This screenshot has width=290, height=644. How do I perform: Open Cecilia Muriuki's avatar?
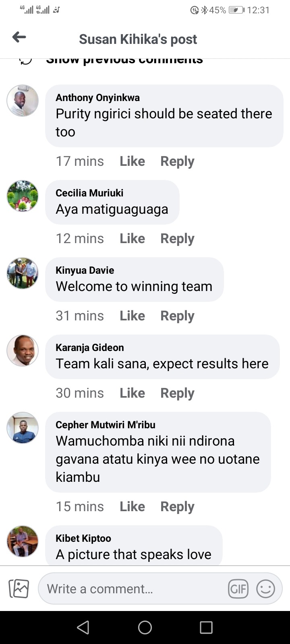pos(23,196)
